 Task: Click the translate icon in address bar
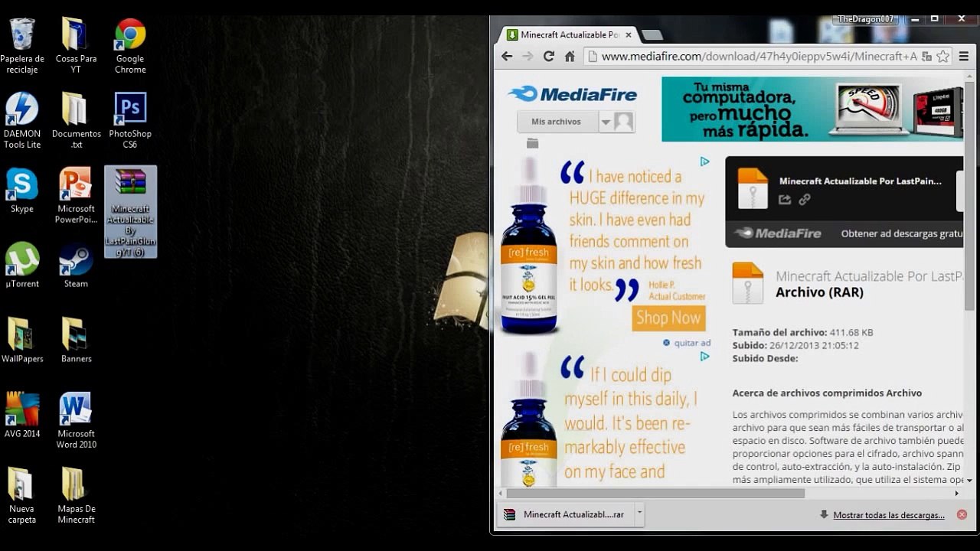click(926, 57)
